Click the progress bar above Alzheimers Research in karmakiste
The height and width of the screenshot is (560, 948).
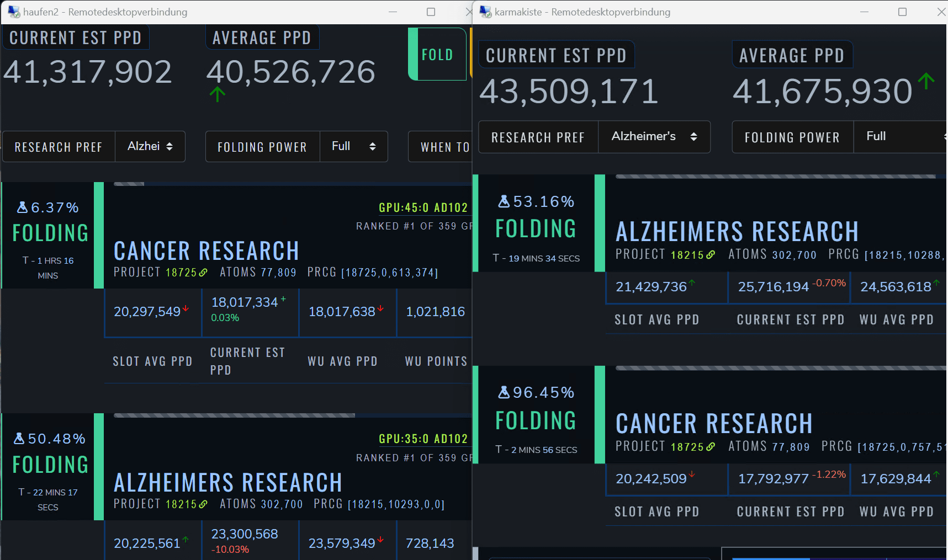tap(781, 177)
